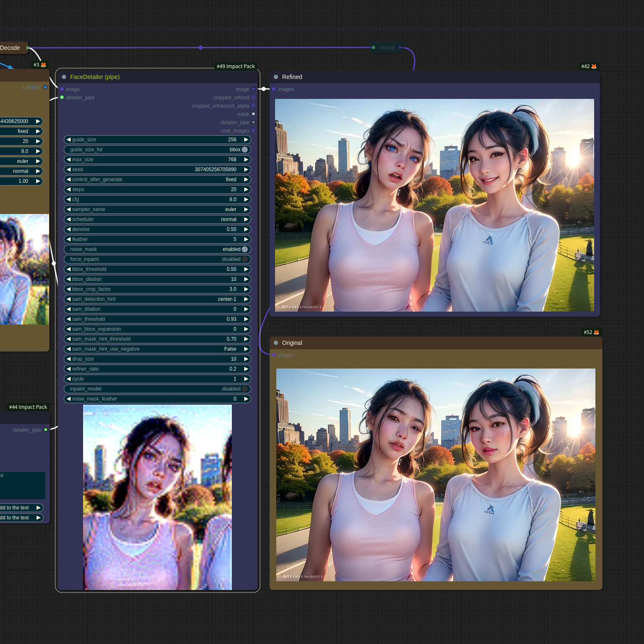Click the fox badge icon beside #42
The image size is (644, 644).
click(594, 66)
